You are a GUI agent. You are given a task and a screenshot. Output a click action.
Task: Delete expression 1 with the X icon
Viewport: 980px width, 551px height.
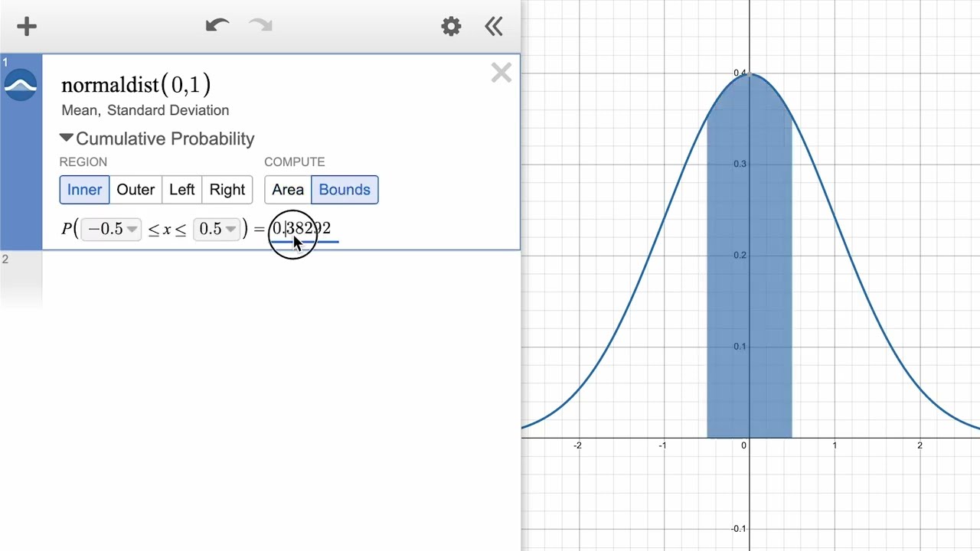point(501,73)
